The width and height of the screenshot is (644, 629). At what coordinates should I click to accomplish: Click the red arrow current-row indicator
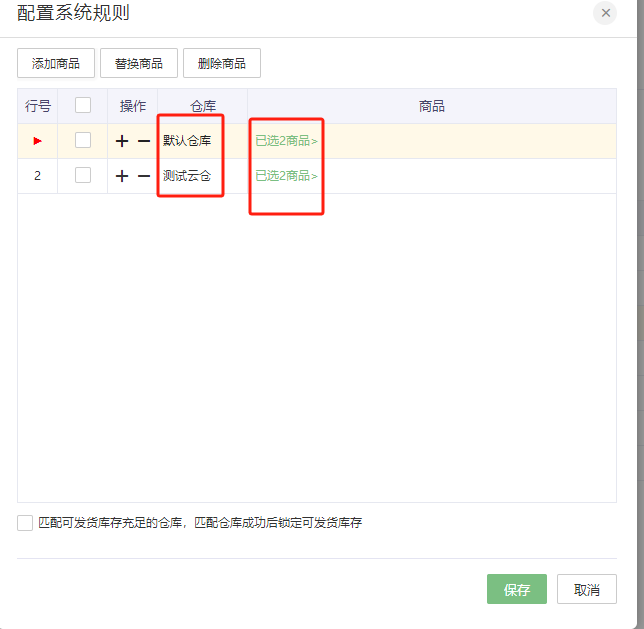37,141
